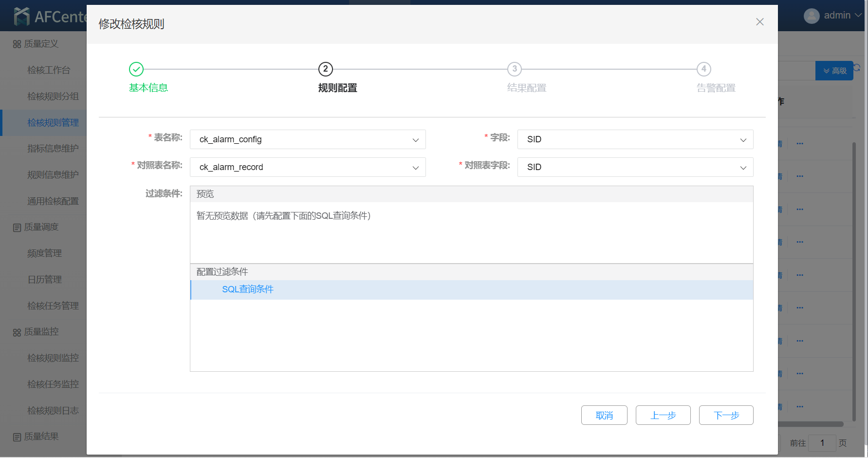868x458 pixels.
Task: Proceed with the 下一步 button
Action: [726, 415]
